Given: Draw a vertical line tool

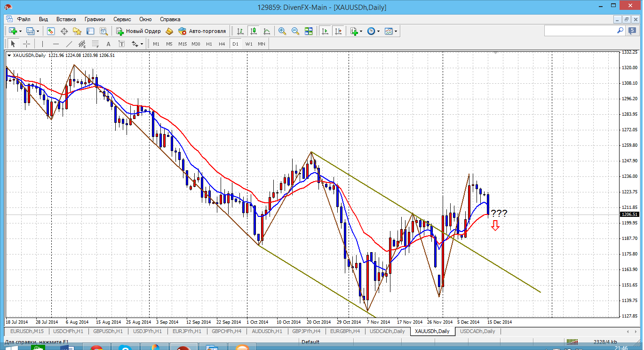Looking at the screenshot, I should [x=42, y=44].
